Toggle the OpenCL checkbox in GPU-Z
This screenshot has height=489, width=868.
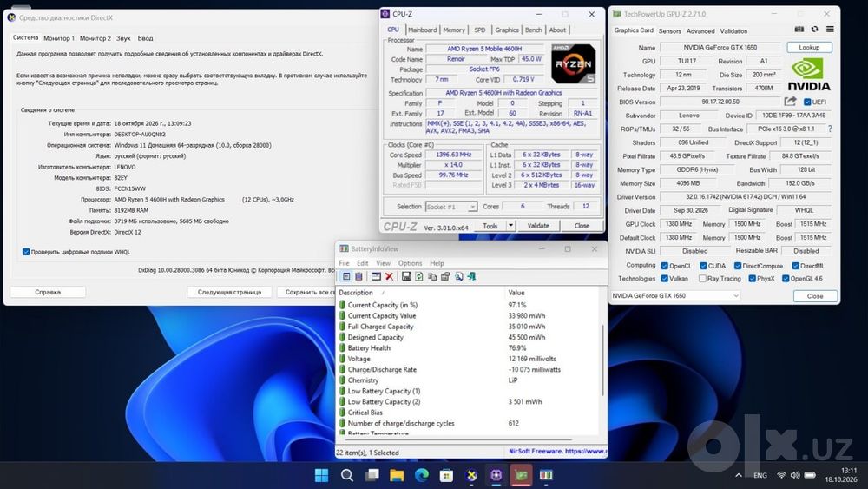(x=664, y=266)
